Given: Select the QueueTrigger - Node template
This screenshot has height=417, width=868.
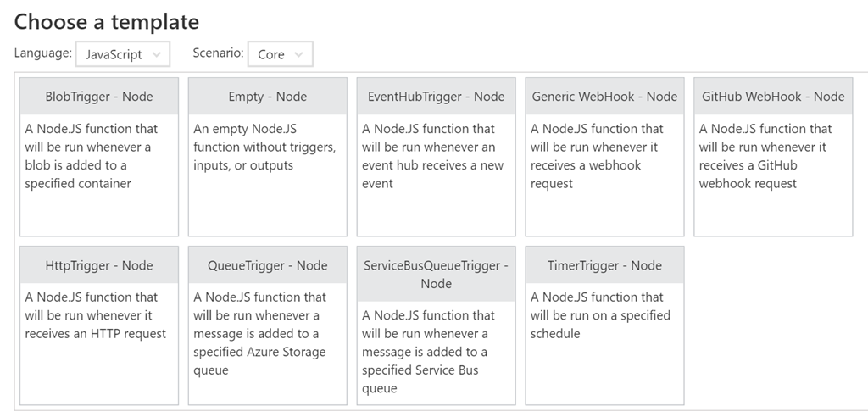Looking at the screenshot, I should (x=267, y=265).
